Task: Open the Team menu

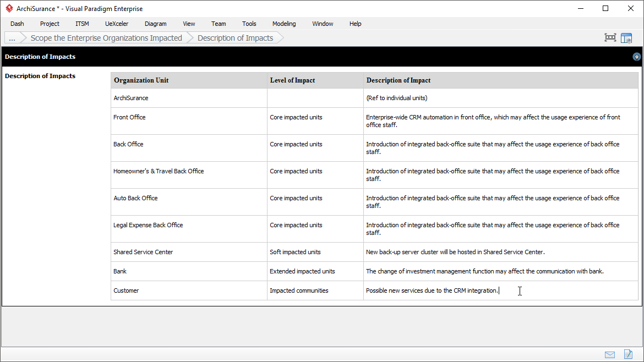Action: (219, 24)
